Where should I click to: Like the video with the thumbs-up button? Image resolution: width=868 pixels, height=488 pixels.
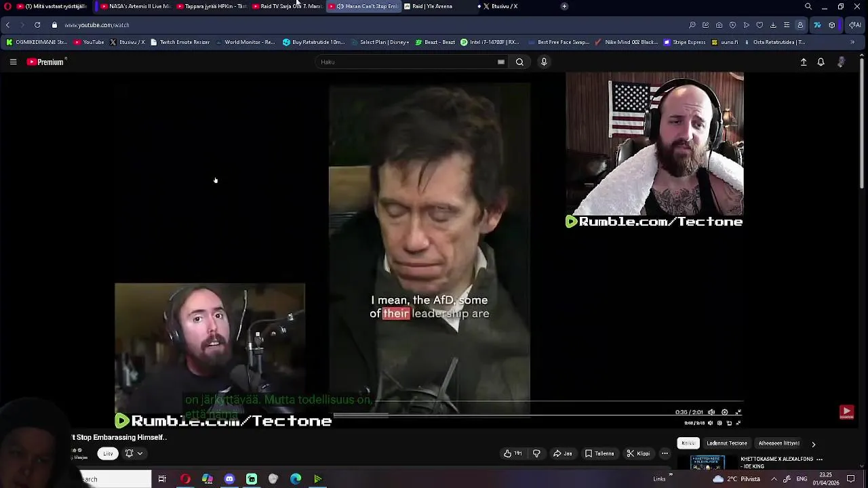click(513, 453)
